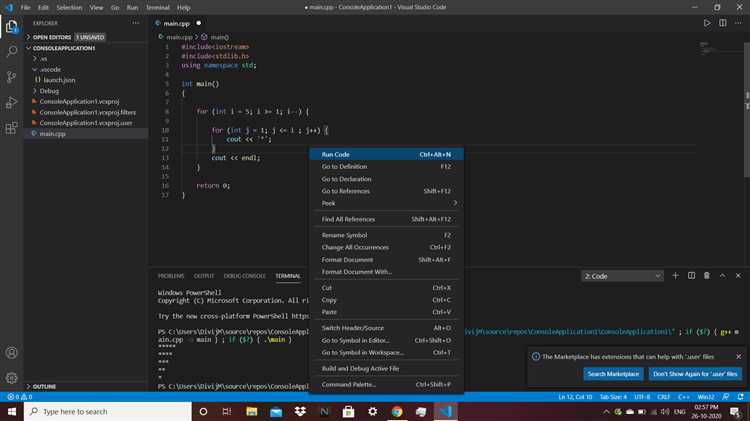
Task: Open the Extensions view
Action: (11, 128)
